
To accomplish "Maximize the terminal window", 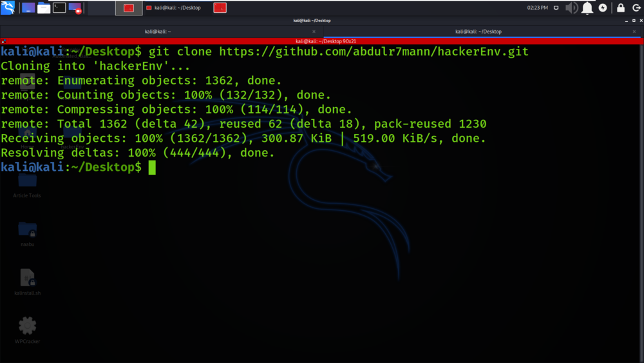I will [x=634, y=21].
